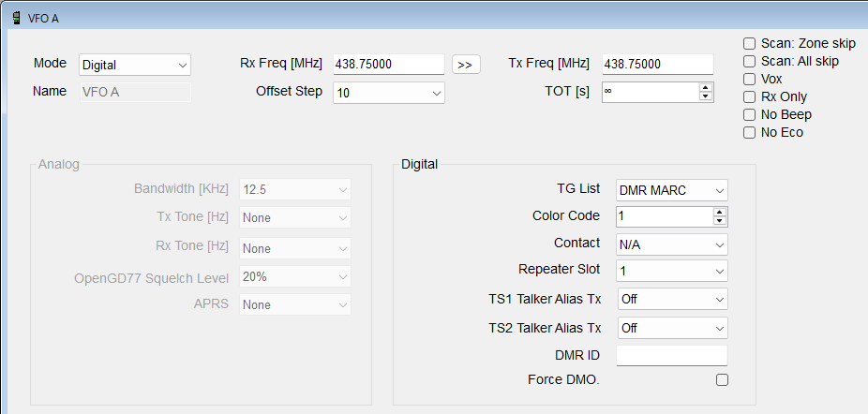Open the Contact dropdown showing N/A
This screenshot has height=414, width=868.
(671, 244)
